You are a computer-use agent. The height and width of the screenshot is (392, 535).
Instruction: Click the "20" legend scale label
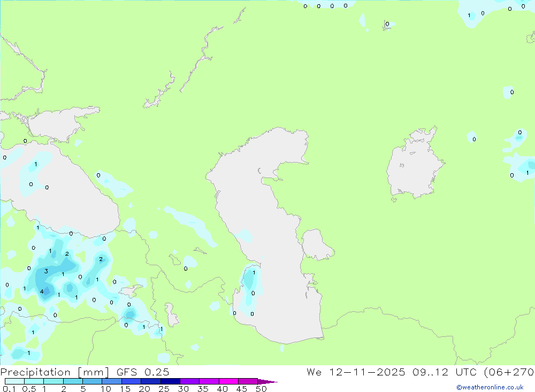point(144,389)
